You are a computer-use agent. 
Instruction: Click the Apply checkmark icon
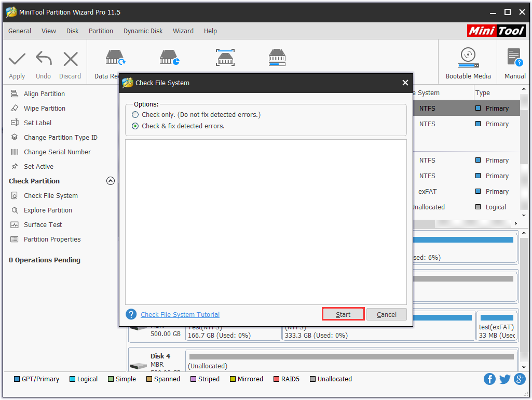(17, 59)
